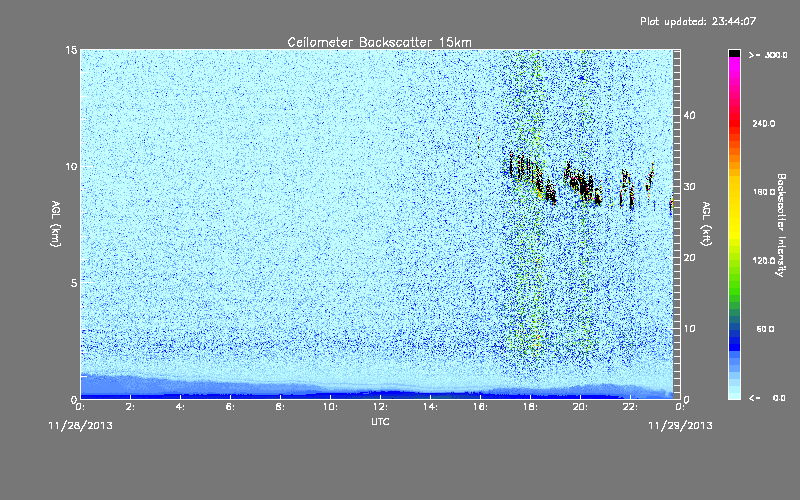
Task: Click the 240.0 colorbar value
Action: click(x=763, y=124)
